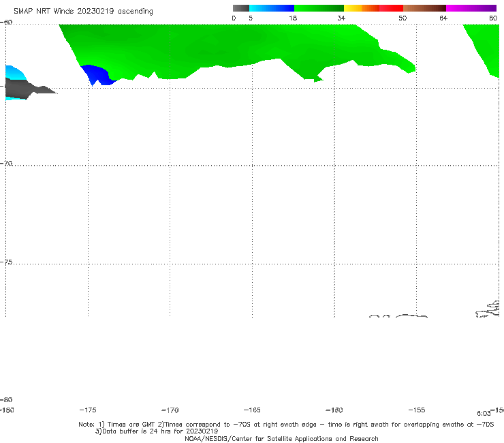Viewport: 504px width, 443px height.
Task: Click the longitude label '-175'
Action: point(88,410)
